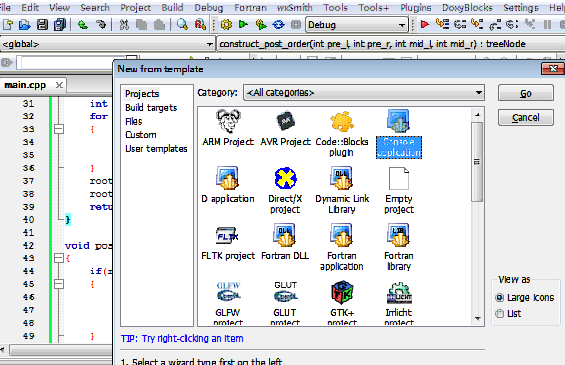565x365 pixels.
Task: Select the Fortran DLL template
Action: (285, 241)
